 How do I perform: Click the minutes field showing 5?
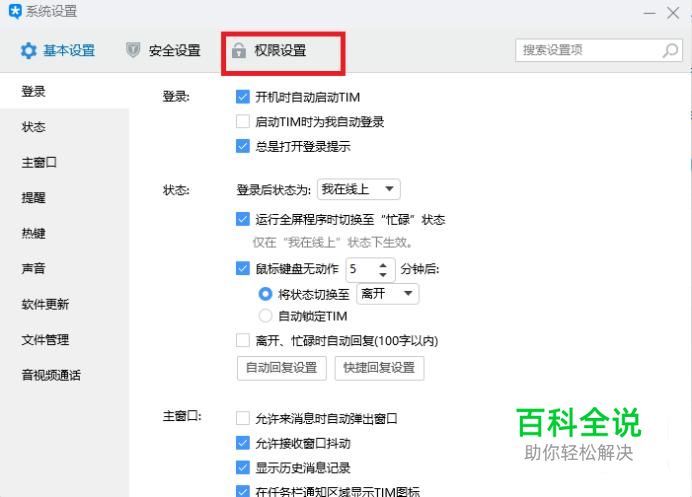pos(369,269)
